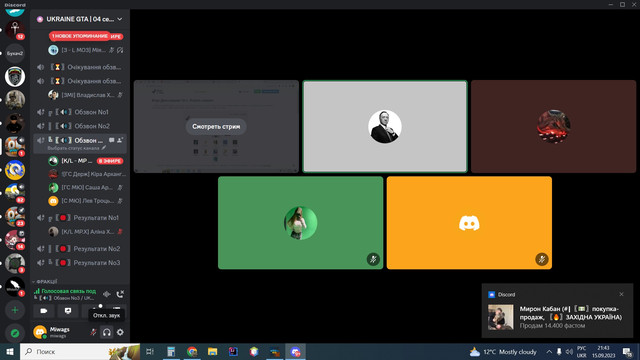Open the blue-yellow circular logo server
Screen dimensions: 640x360
click(15, 170)
